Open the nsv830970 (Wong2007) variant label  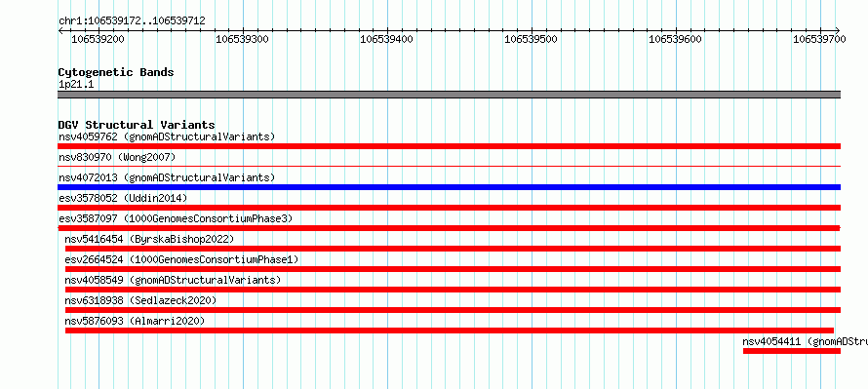pyautogui.click(x=117, y=157)
